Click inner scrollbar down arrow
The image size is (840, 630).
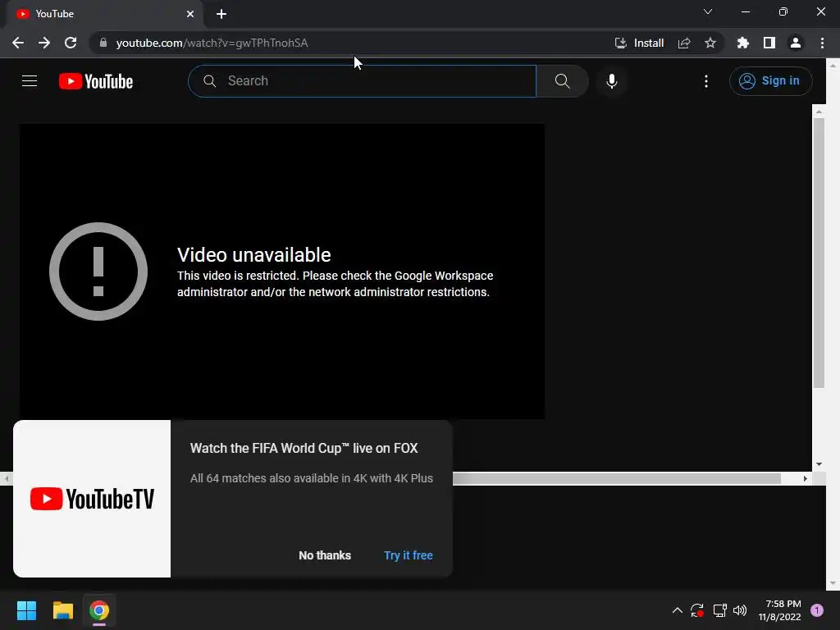click(x=819, y=464)
